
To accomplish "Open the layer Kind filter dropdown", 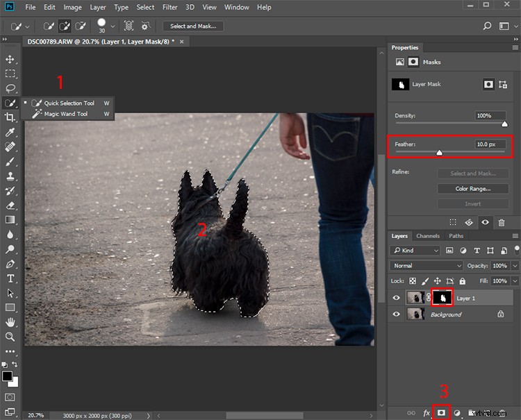I will (415, 251).
